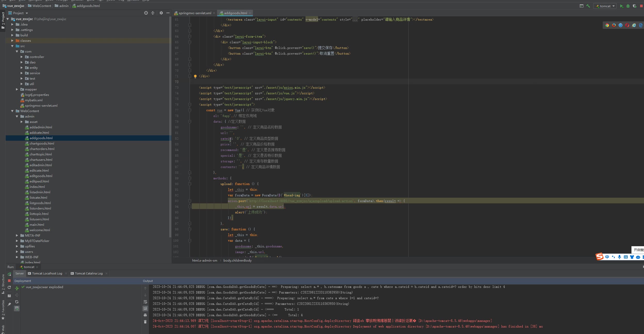This screenshot has height=334, width=644.
Task: Toggle the highlighted deployment scroll icon in Run panel
Action: 17,308
